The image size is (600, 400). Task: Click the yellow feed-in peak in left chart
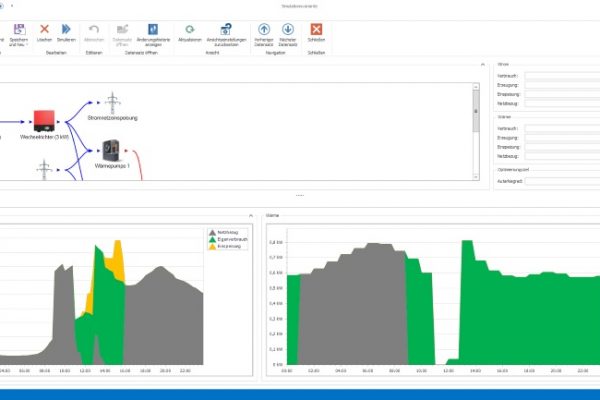[x=118, y=256]
